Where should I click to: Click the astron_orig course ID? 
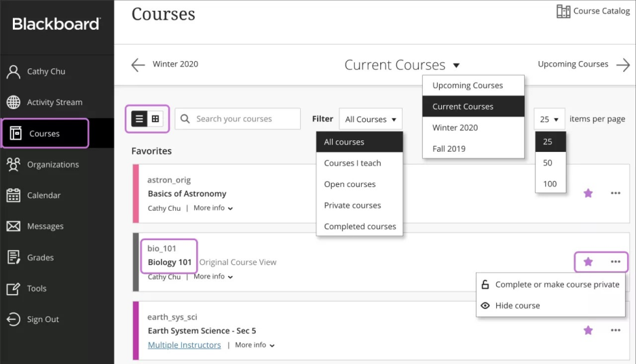click(x=169, y=180)
